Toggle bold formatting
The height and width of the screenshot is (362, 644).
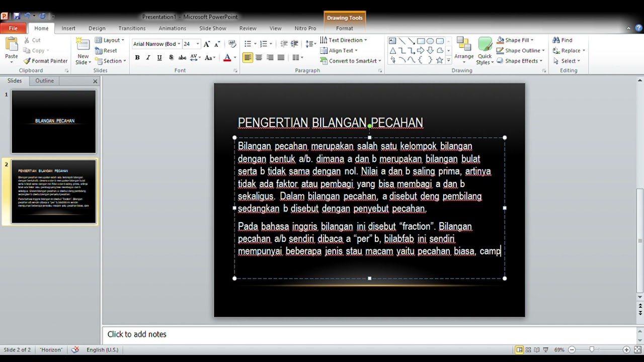click(x=137, y=58)
